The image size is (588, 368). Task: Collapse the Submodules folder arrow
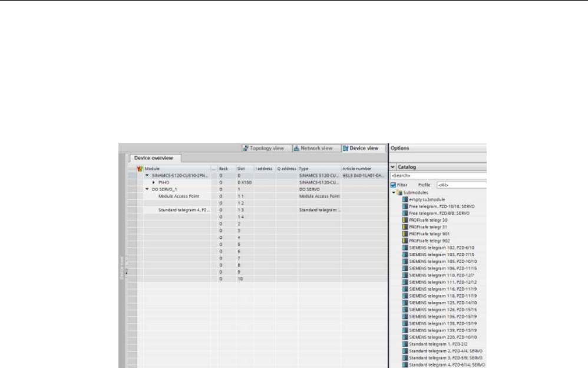click(394, 192)
